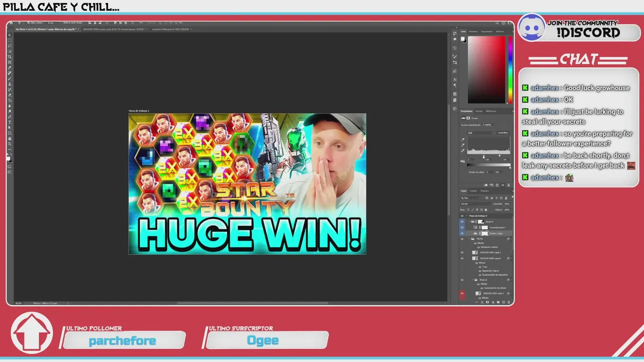Collapse the Grupo 5 group
This screenshot has height=362, width=644.
click(x=469, y=221)
